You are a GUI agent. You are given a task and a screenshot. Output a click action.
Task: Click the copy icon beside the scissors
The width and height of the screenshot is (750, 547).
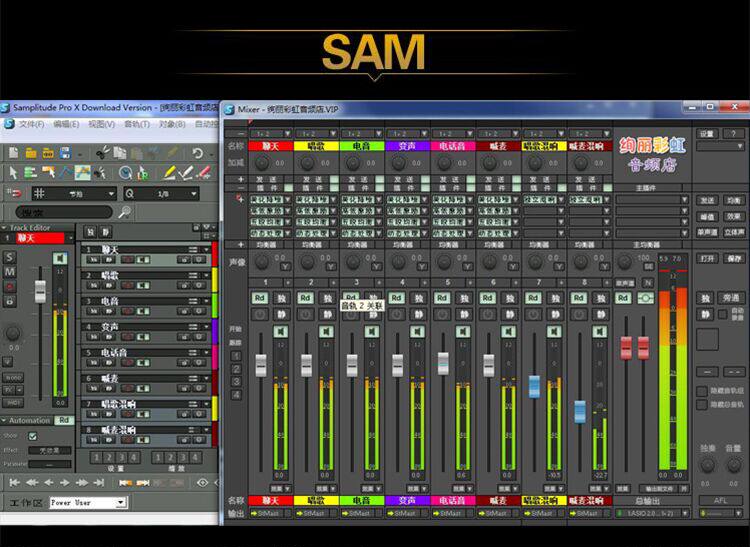click(119, 153)
